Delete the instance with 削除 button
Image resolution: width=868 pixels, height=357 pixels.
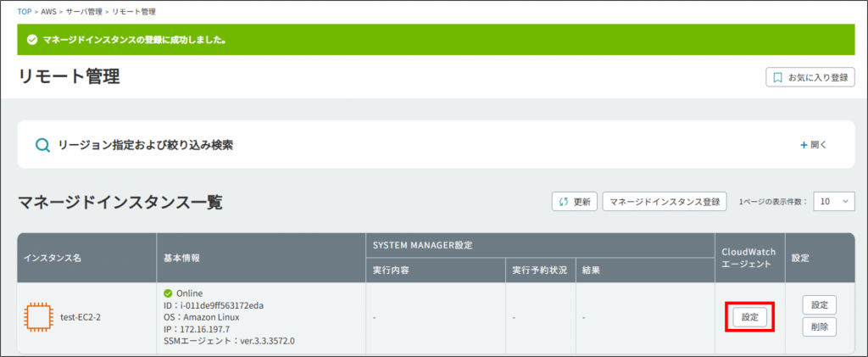(x=819, y=326)
